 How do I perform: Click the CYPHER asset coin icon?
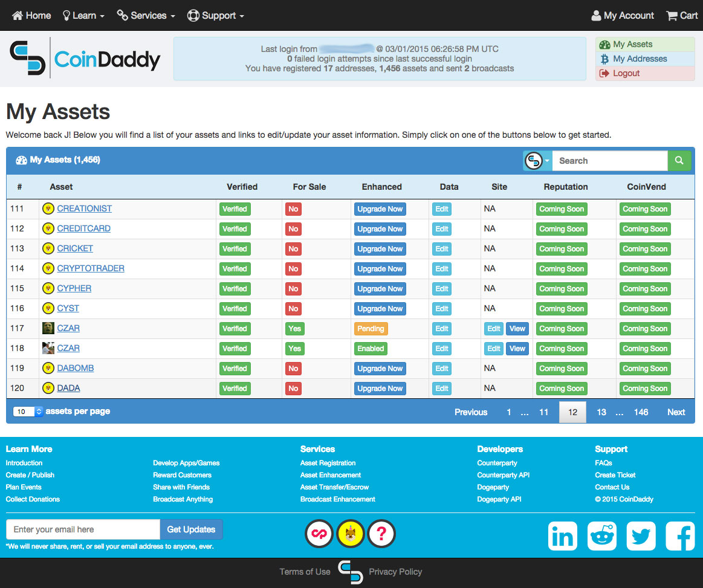[48, 288]
